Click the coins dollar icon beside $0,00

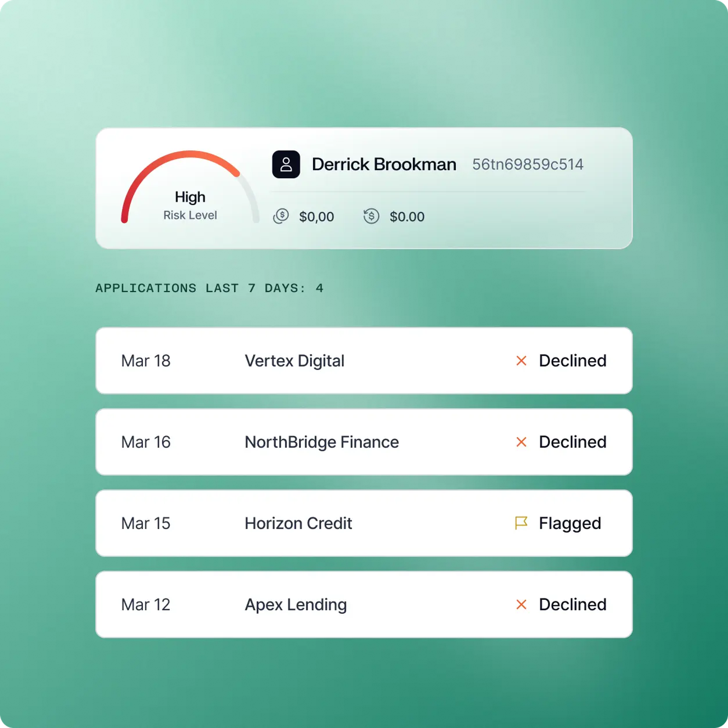pyautogui.click(x=281, y=216)
